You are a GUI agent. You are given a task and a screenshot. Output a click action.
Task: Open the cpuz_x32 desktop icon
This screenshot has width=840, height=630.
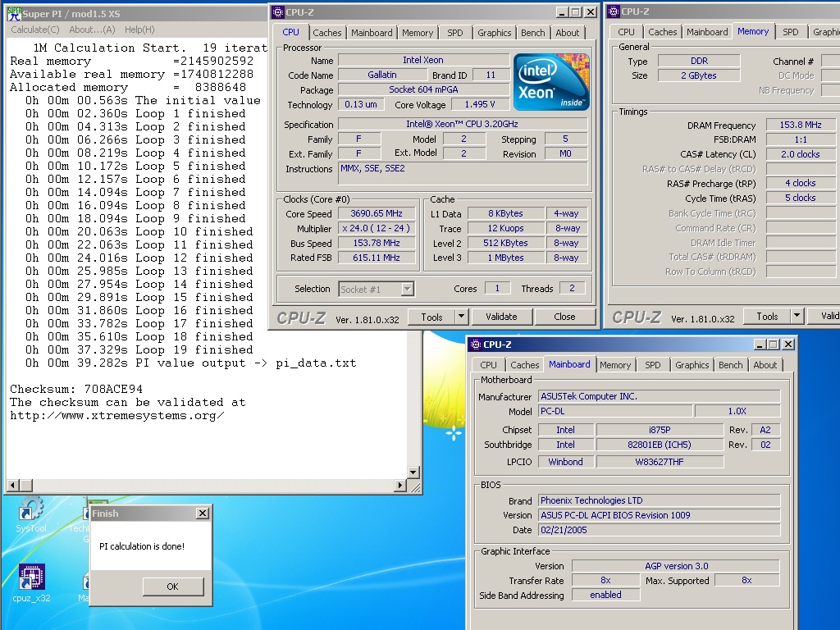pyautogui.click(x=31, y=584)
